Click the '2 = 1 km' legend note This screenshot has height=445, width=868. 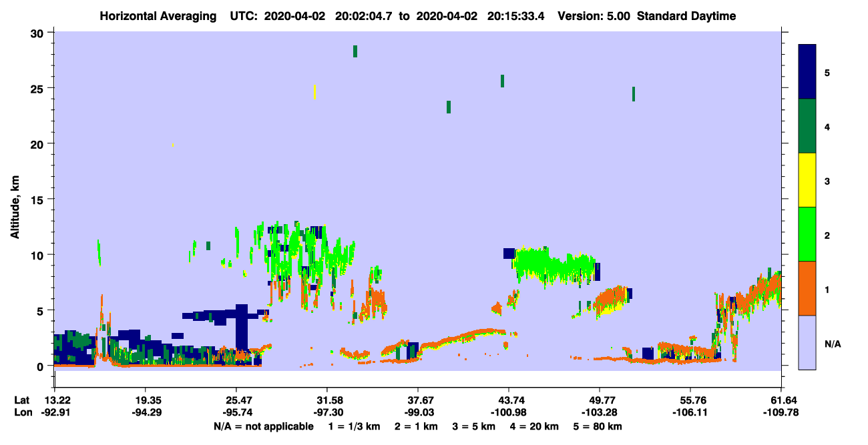(x=418, y=426)
